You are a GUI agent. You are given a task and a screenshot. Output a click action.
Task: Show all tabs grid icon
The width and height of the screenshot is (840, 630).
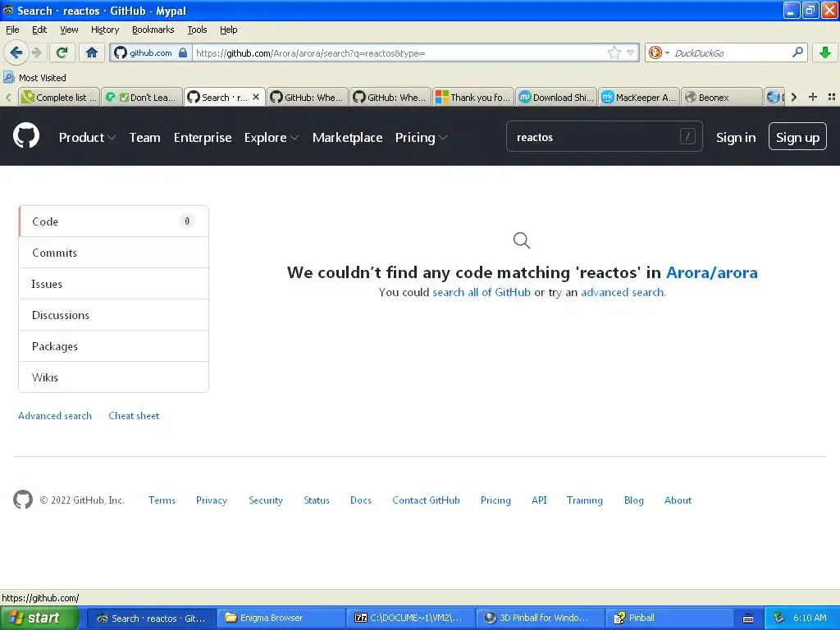[832, 97]
